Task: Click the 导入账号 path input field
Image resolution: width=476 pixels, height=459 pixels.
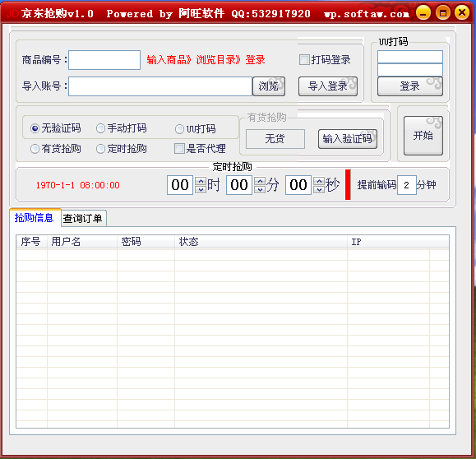Action: (160, 86)
